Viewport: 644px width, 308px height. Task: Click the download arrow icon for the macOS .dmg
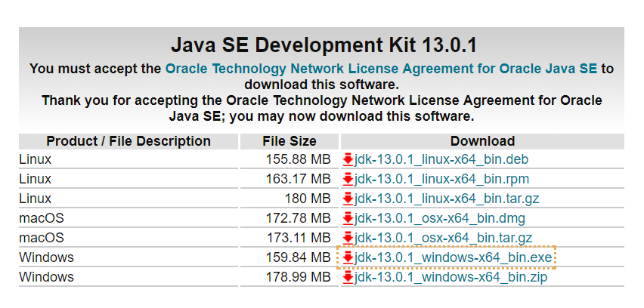(348, 219)
